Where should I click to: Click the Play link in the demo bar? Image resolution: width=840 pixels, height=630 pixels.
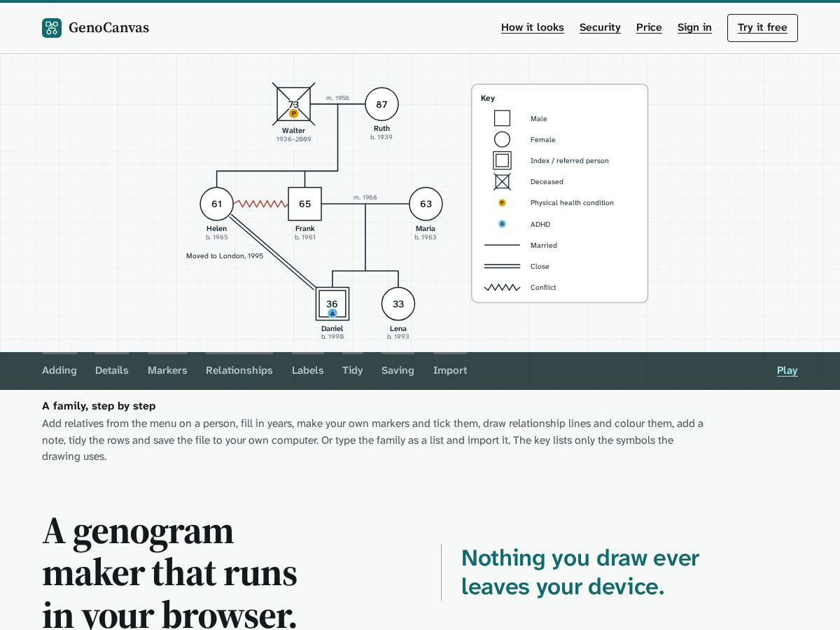pos(787,370)
